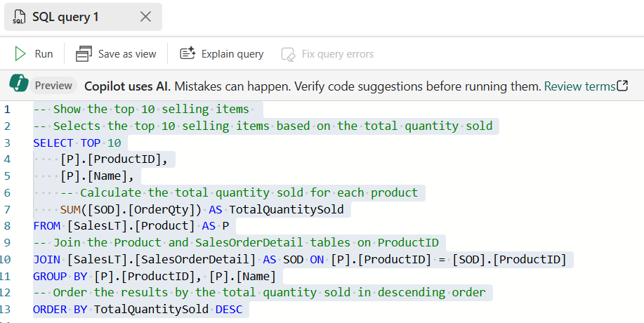Click the Fix query errors icon
The height and width of the screenshot is (323, 644).
point(287,54)
